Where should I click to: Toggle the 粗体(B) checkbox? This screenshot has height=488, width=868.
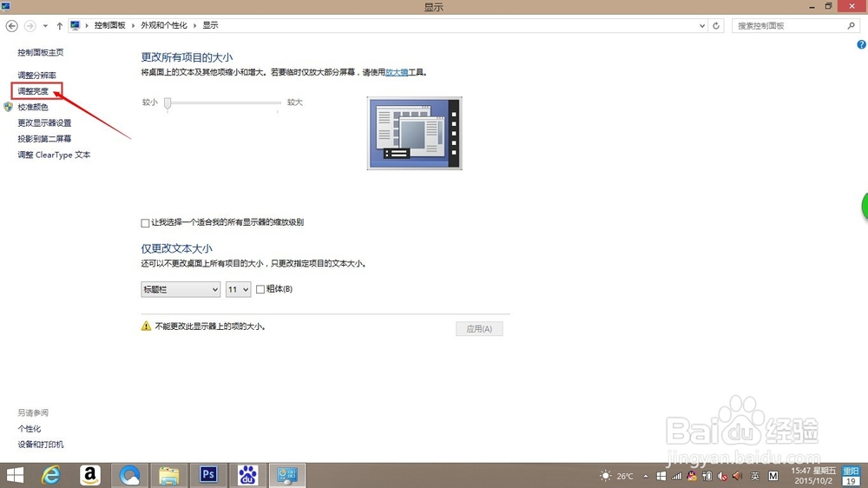pyautogui.click(x=260, y=289)
